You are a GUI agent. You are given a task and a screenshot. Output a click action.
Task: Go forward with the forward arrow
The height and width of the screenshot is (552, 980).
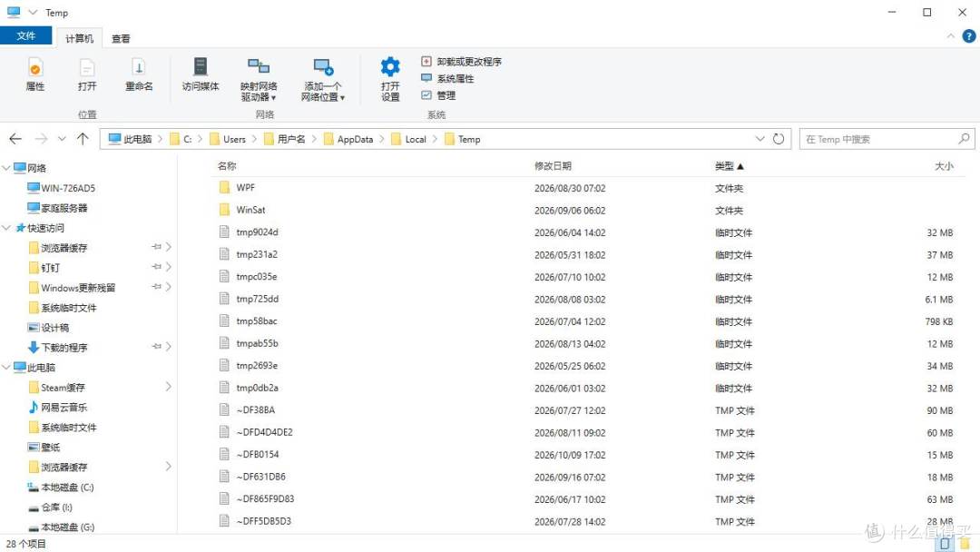(x=41, y=139)
